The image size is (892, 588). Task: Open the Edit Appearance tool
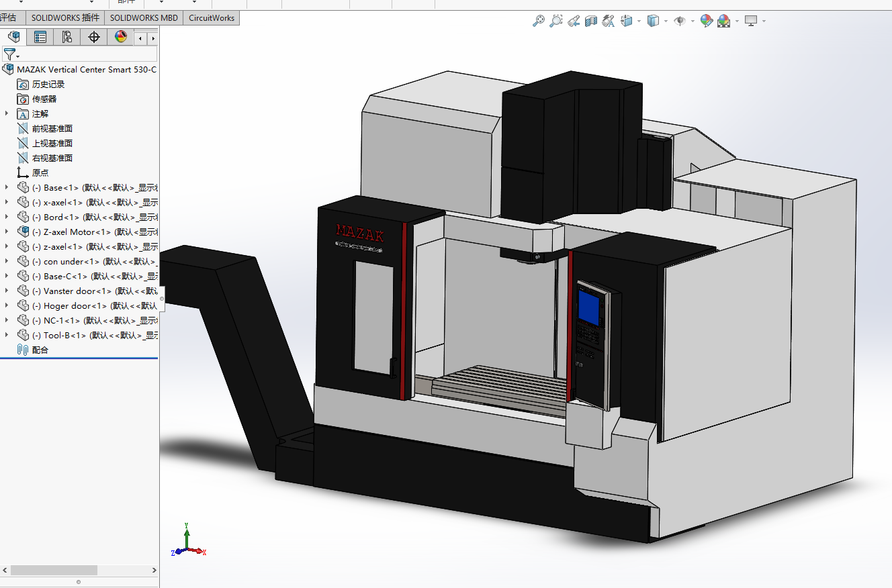click(x=706, y=21)
